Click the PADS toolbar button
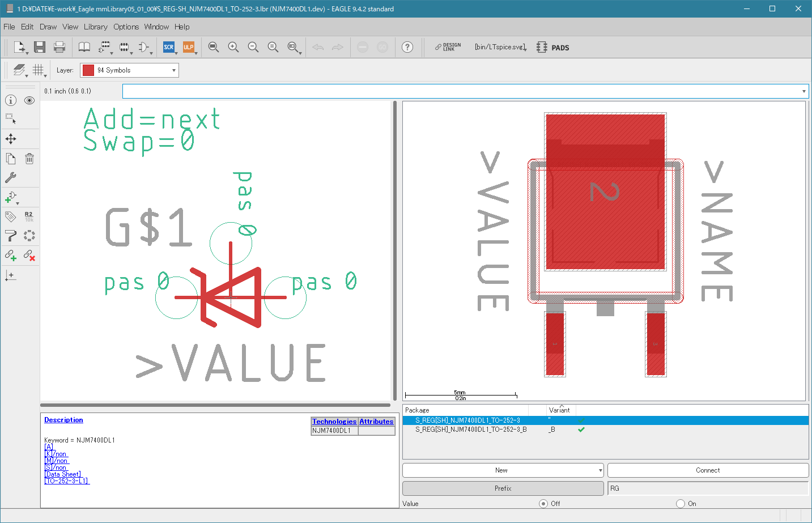Viewport: 812px width, 523px height. coord(553,48)
